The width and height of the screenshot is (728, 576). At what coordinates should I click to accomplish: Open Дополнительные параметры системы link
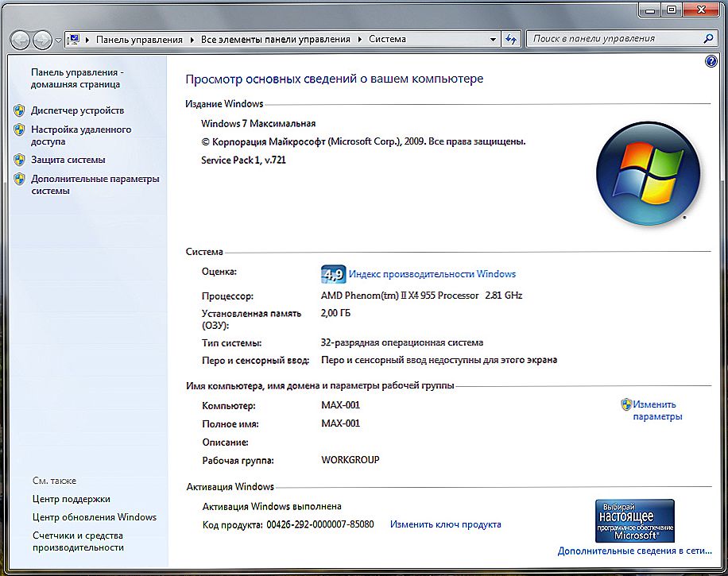(95, 185)
